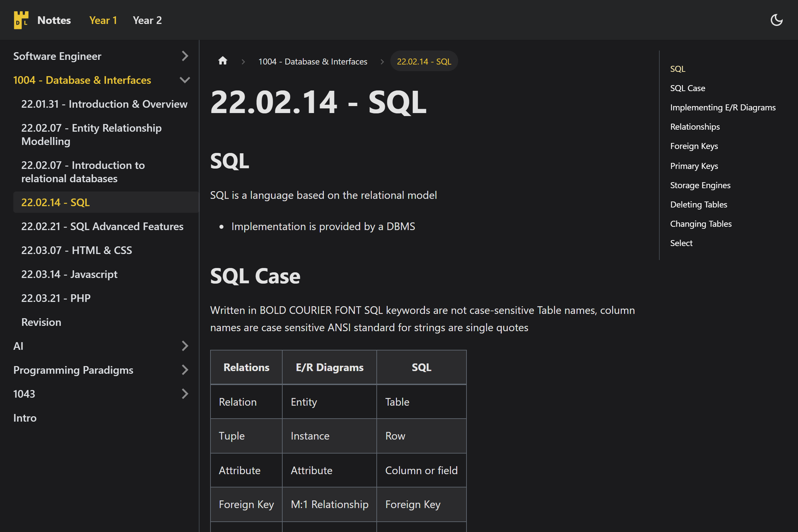Click the Nottes castle logo icon

coord(21,20)
